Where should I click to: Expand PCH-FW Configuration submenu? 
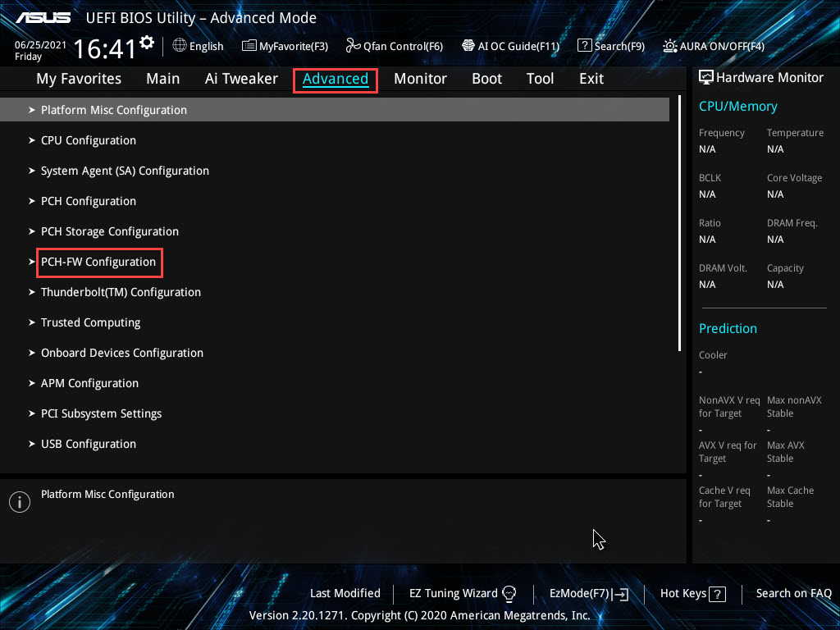(x=98, y=262)
